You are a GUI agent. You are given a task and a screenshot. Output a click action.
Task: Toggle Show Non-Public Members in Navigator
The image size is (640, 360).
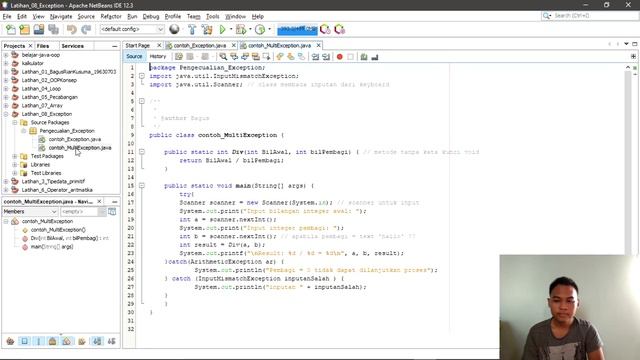(53, 341)
